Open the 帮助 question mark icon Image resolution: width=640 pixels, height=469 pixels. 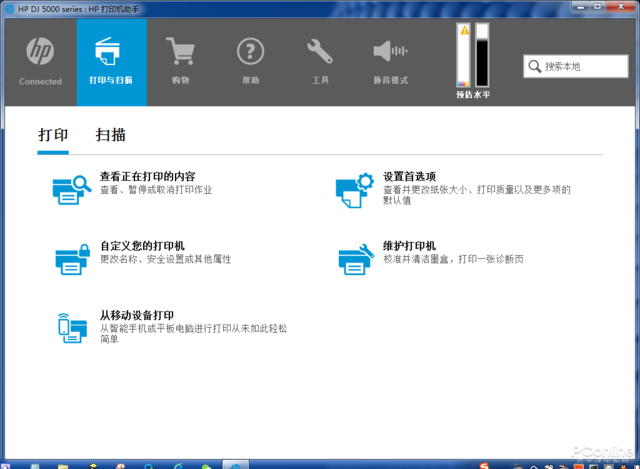tap(250, 51)
